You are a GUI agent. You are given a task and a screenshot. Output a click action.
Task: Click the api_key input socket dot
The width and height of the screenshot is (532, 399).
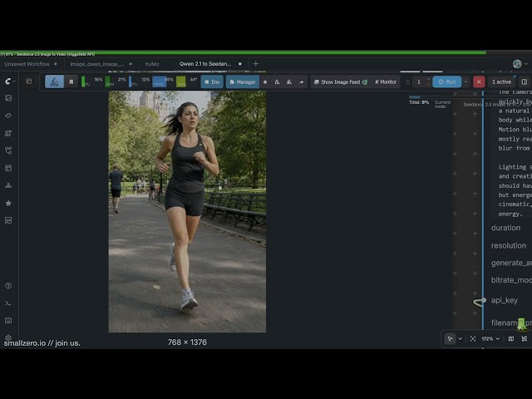tap(483, 300)
